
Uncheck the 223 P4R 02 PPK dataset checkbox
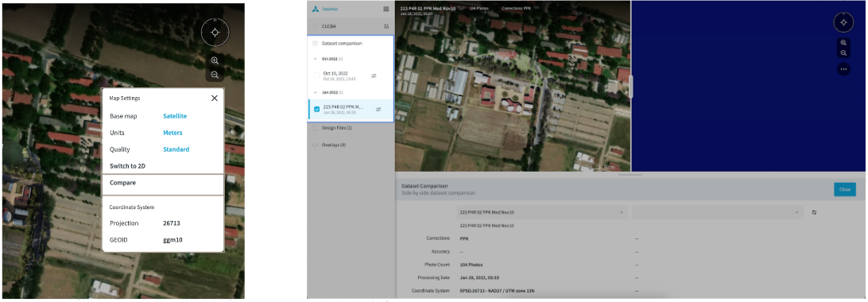(316, 110)
